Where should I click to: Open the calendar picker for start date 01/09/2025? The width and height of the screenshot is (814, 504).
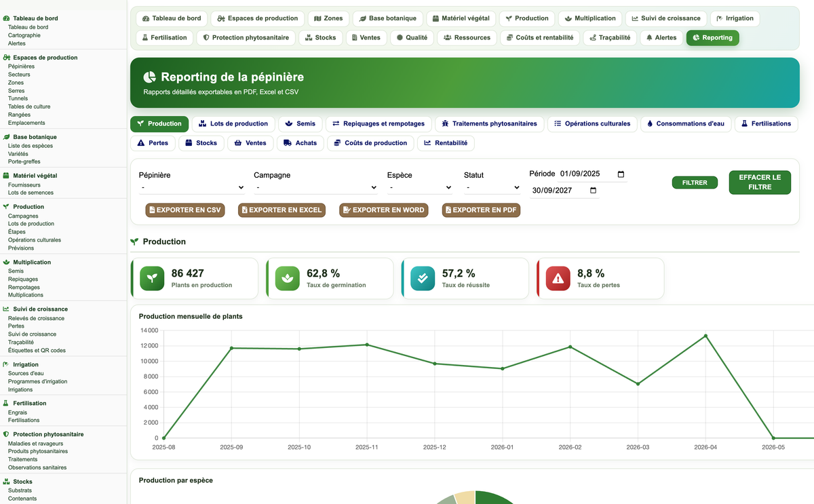(x=621, y=174)
